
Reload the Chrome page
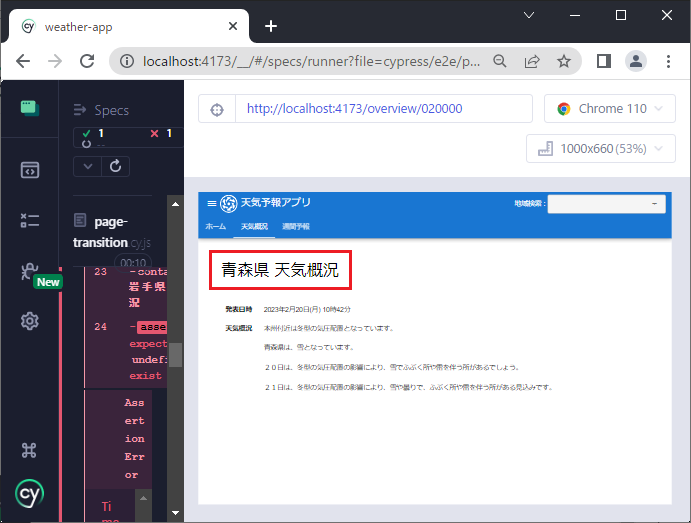point(87,61)
